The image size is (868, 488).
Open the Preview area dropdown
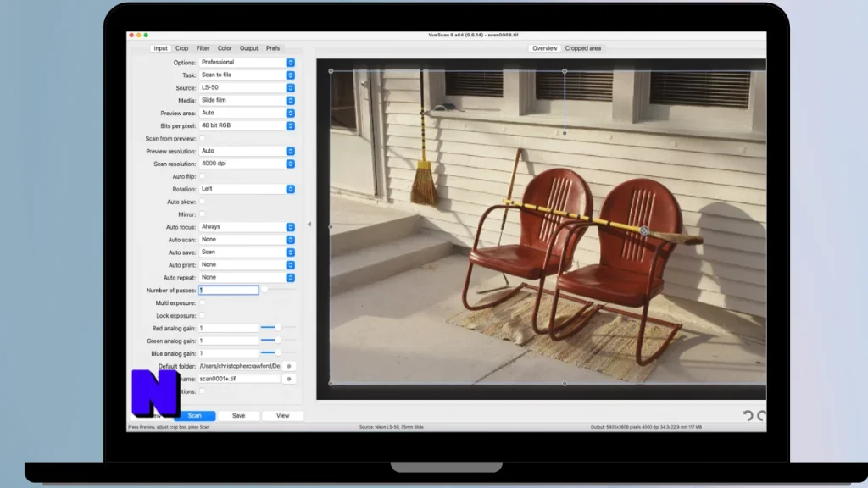pyautogui.click(x=247, y=113)
